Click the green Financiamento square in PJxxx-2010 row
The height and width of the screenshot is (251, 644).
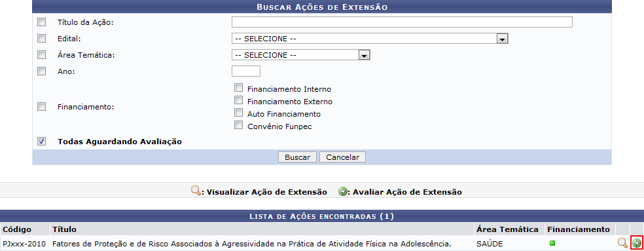point(552,244)
